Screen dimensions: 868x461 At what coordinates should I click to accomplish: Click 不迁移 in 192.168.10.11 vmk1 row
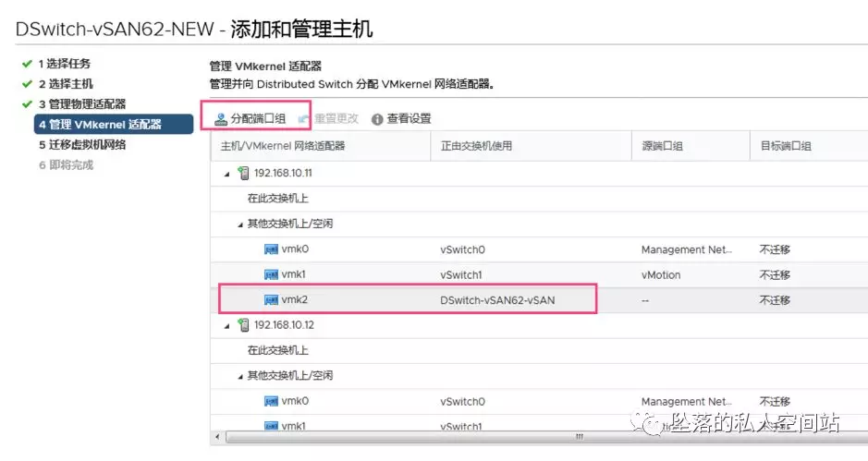click(x=775, y=275)
